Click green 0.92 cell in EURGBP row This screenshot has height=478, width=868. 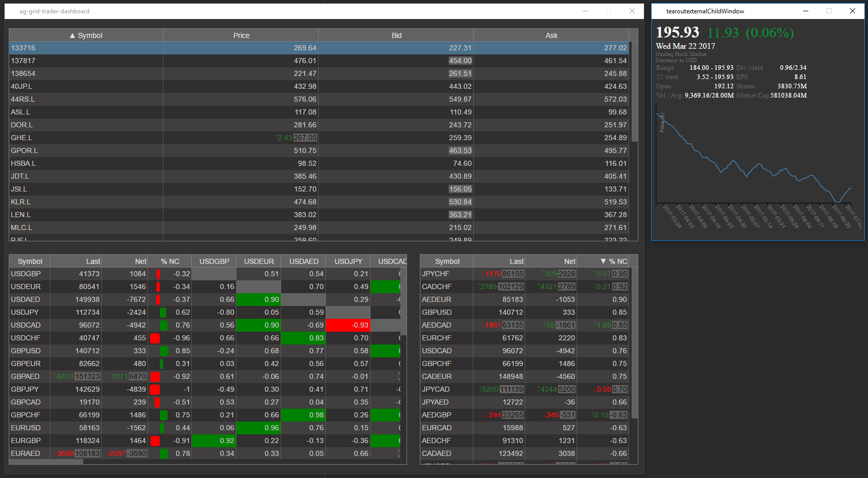click(214, 441)
